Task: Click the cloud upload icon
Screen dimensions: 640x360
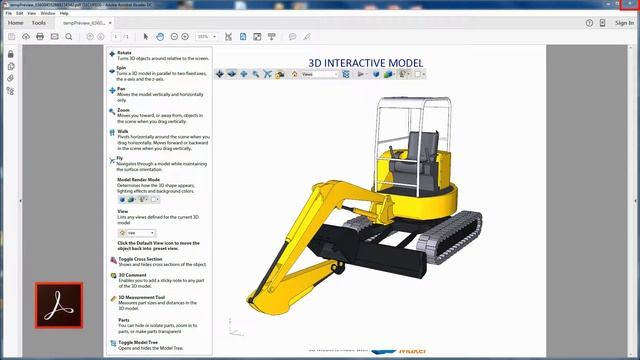Action: (26, 37)
